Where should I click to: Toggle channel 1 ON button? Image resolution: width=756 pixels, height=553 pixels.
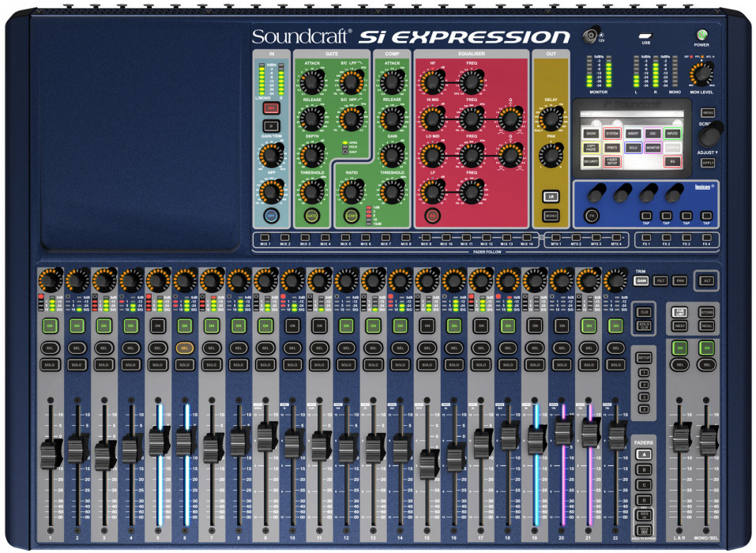[50, 326]
